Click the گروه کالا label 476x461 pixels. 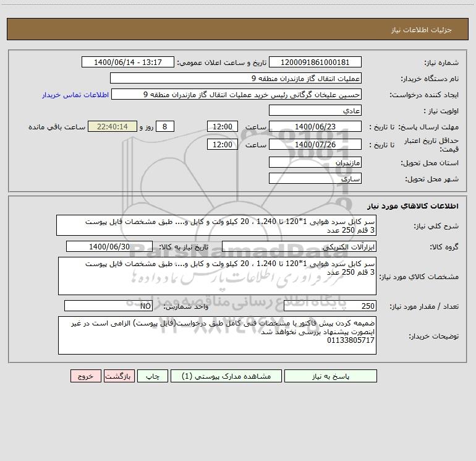pyautogui.click(x=444, y=247)
